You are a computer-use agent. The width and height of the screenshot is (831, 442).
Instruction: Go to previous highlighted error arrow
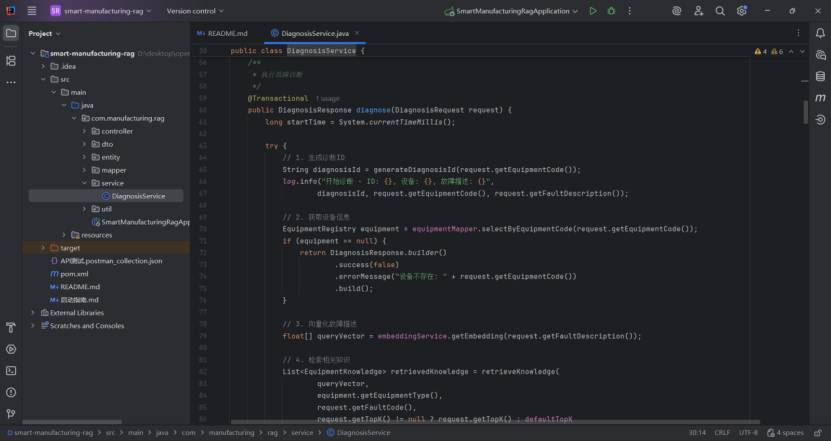click(791, 51)
